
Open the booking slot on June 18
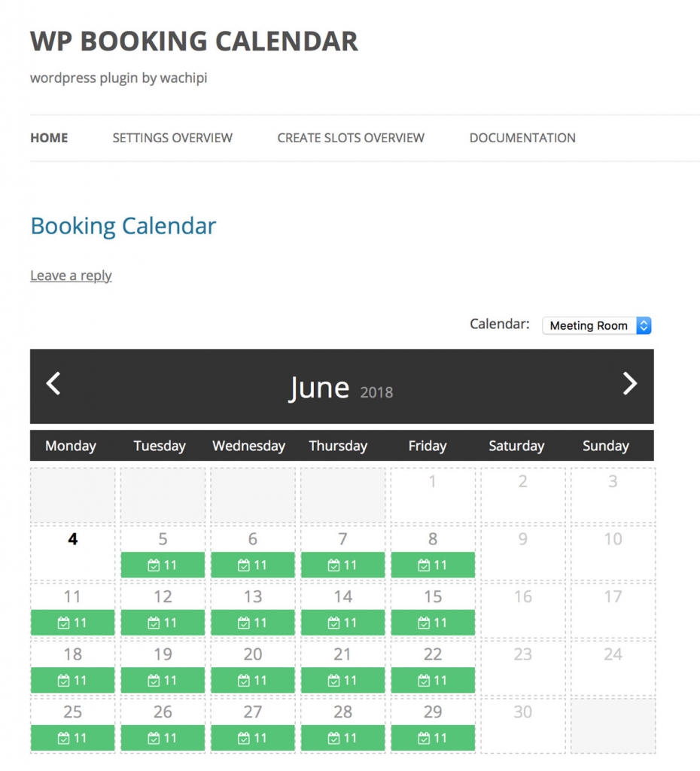pyautogui.click(x=72, y=680)
